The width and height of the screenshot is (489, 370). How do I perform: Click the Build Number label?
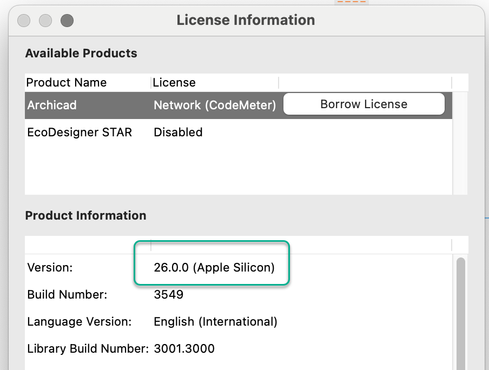tap(67, 295)
